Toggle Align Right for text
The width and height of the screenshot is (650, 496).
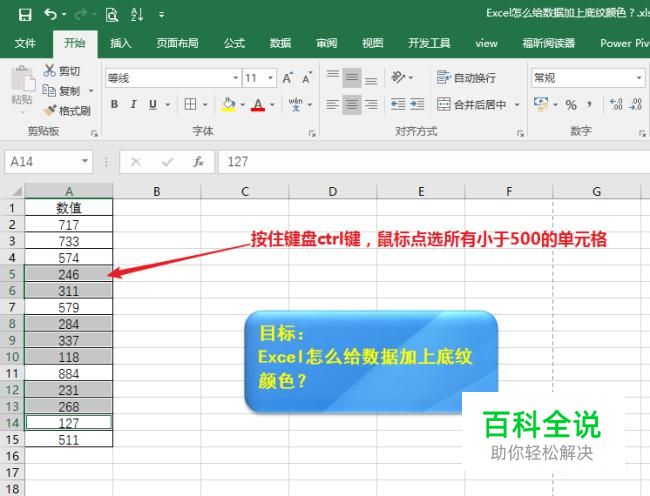point(371,104)
